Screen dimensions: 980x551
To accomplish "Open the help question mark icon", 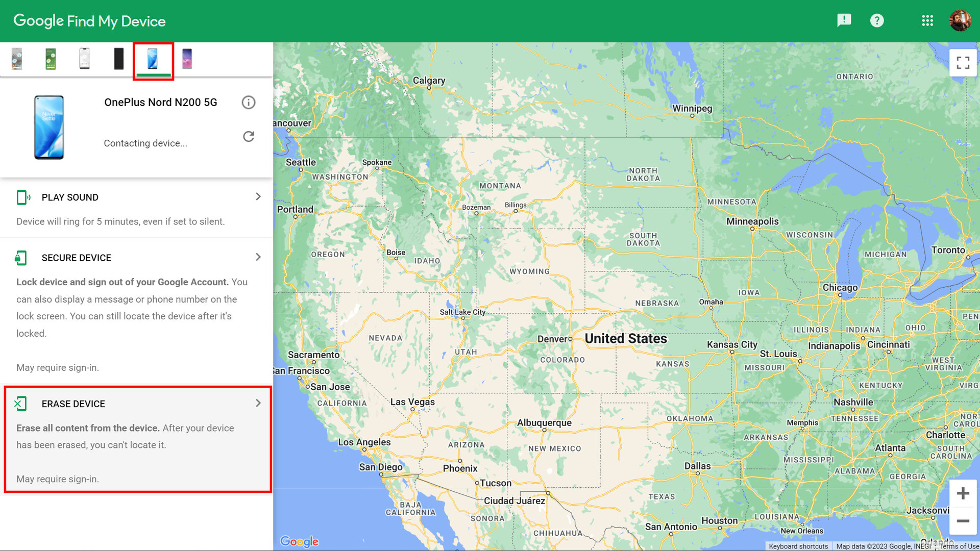I will (x=877, y=20).
